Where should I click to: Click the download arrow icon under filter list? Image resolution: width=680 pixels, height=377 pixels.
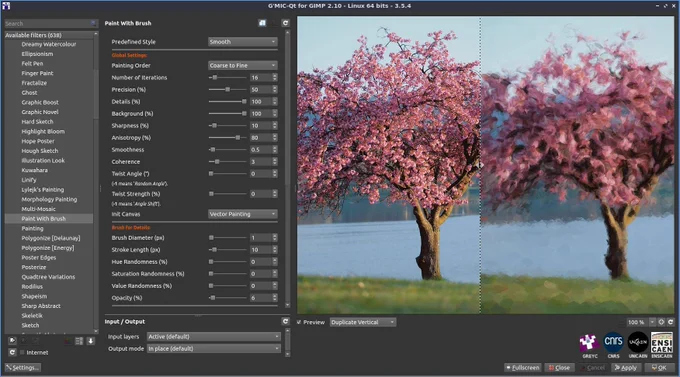pos(91,341)
